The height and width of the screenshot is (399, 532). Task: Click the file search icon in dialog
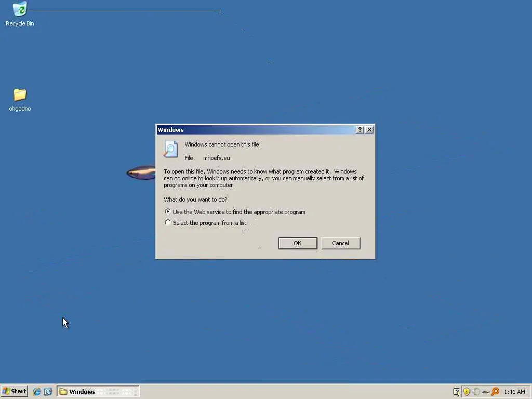(x=170, y=149)
